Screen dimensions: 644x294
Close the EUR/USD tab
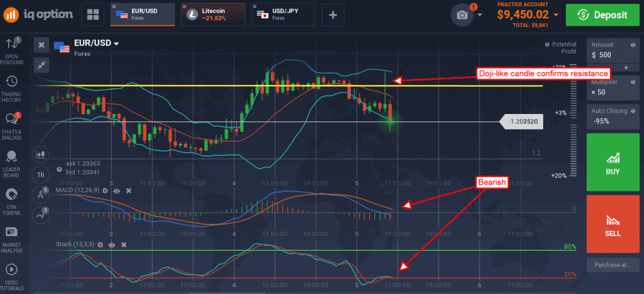[114, 6]
